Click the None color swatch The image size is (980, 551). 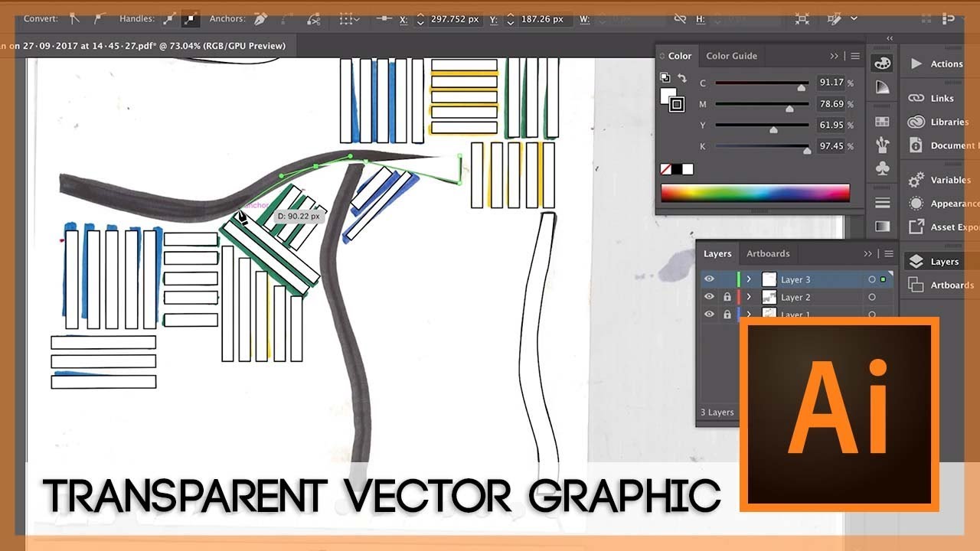tap(666, 169)
